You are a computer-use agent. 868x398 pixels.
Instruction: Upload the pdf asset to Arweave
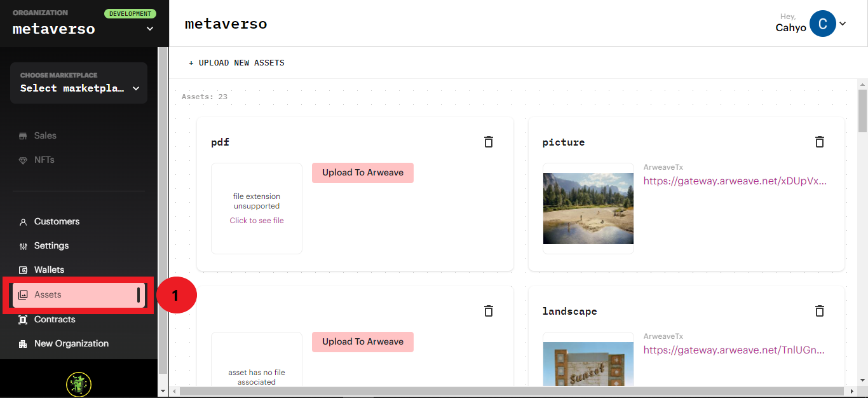click(363, 173)
